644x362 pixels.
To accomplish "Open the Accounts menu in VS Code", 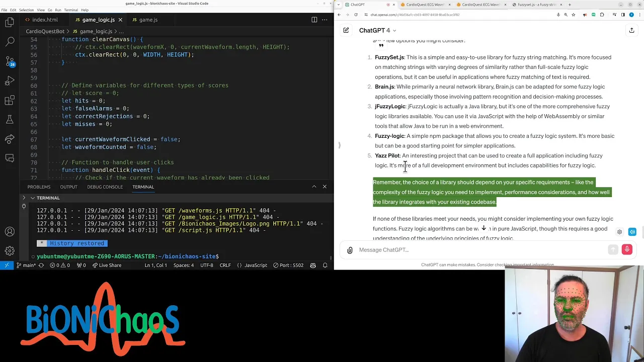I will [10, 232].
